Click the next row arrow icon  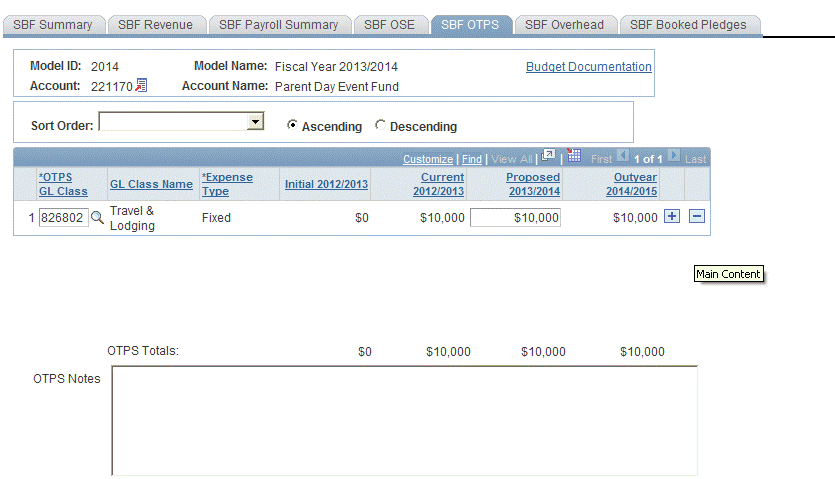coord(673,157)
